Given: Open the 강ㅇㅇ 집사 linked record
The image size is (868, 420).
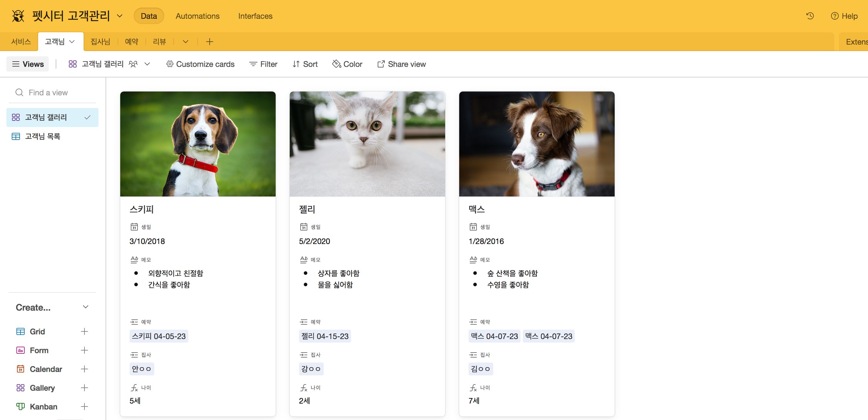Looking at the screenshot, I should tap(311, 369).
